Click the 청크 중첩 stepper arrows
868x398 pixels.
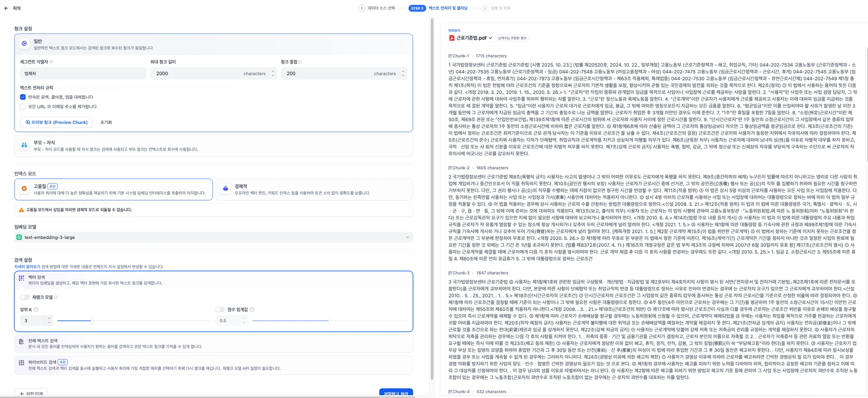click(x=403, y=73)
